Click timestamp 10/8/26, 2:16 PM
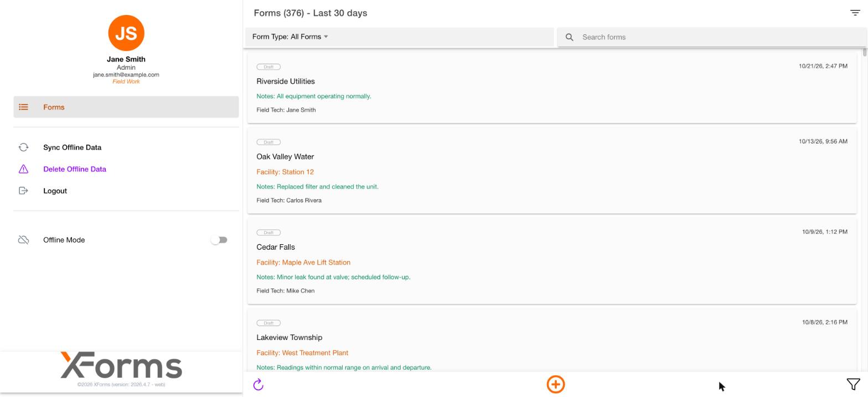The height and width of the screenshot is (397, 868). 824,322
